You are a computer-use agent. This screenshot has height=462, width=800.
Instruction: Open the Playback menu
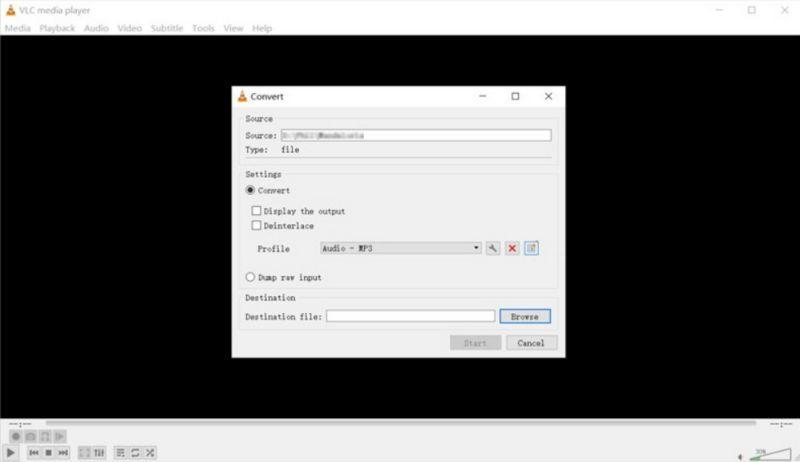[x=57, y=28]
